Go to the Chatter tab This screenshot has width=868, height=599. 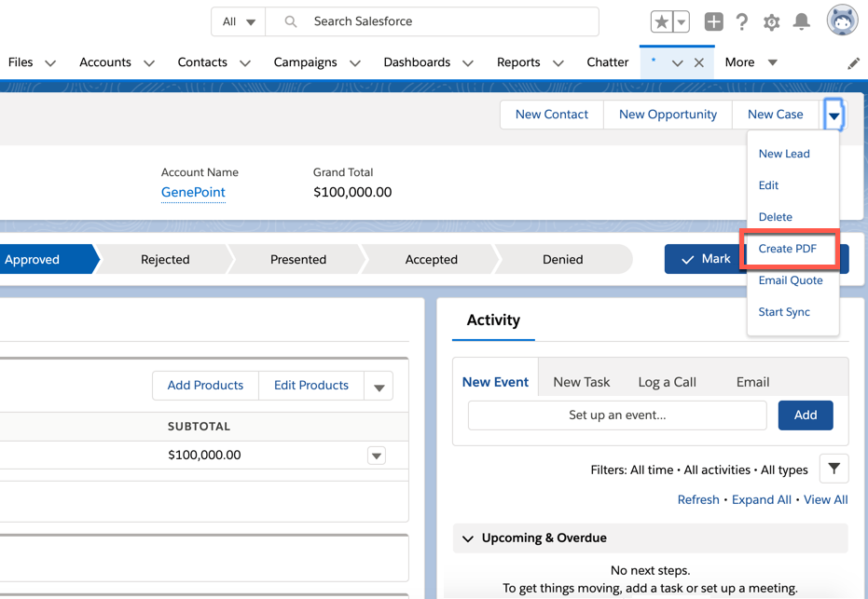(x=607, y=61)
